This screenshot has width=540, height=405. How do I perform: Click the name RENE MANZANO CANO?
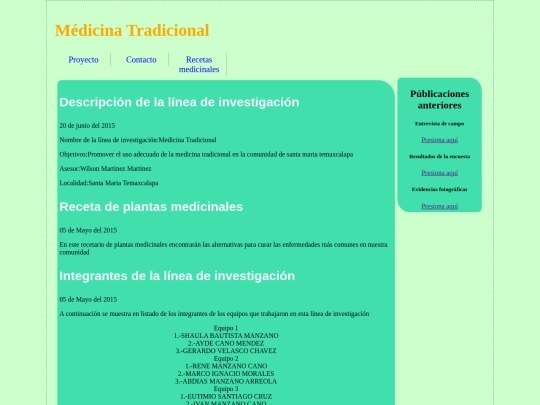point(226,366)
